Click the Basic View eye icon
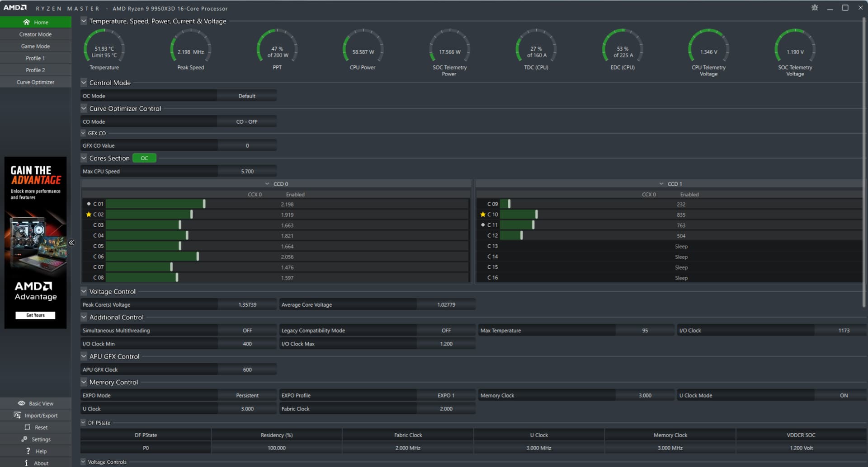 [21, 403]
